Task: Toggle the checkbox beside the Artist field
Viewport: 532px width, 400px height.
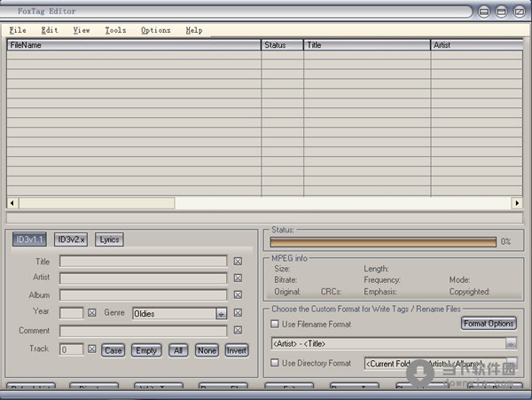Action: [238, 278]
